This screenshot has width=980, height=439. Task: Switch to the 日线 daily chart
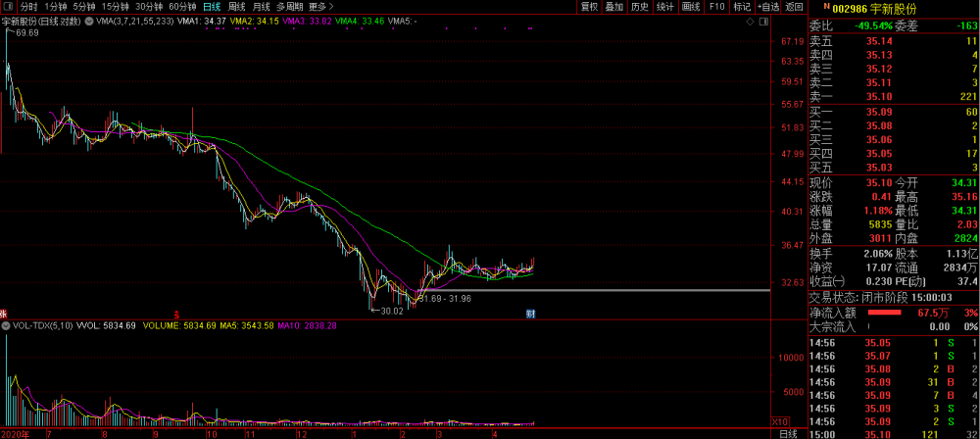coord(212,7)
